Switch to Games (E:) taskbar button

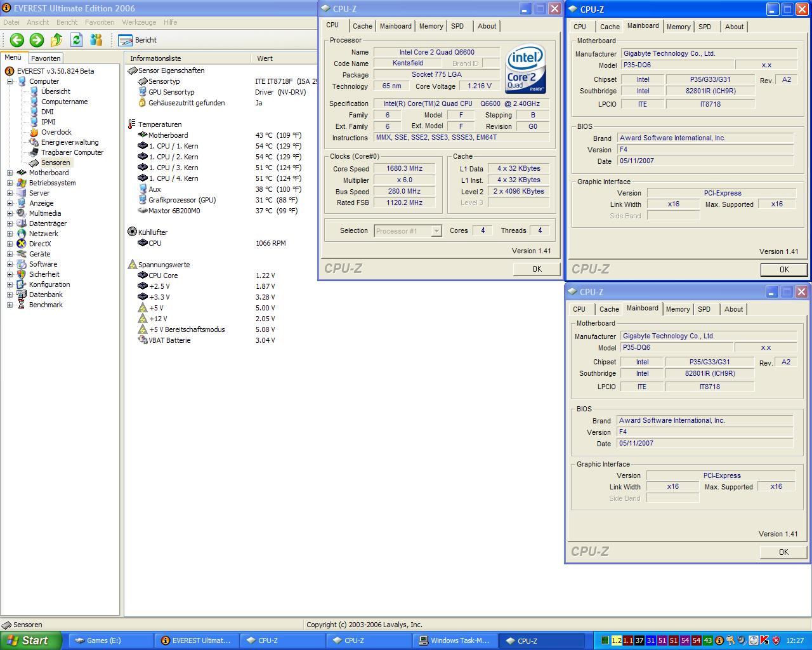[x=111, y=640]
